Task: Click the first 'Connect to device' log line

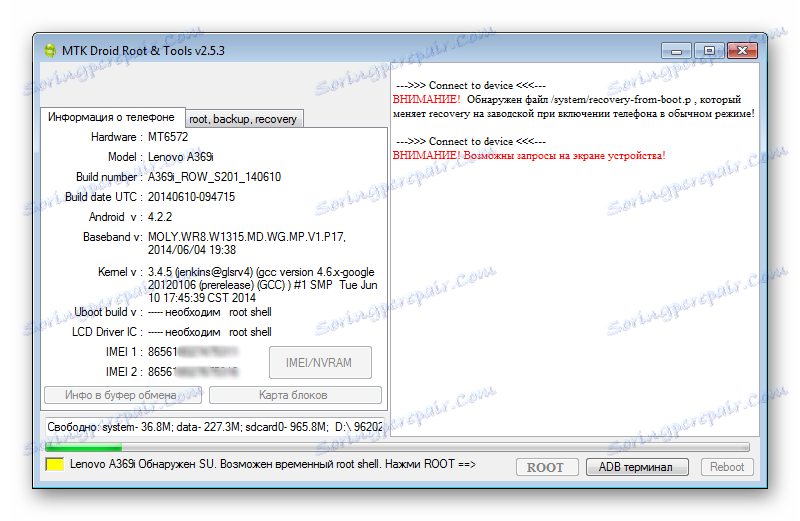Action: tap(470, 85)
